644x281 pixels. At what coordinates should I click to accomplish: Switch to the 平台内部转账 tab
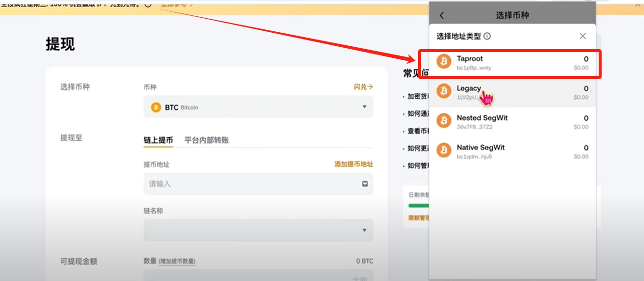[x=207, y=140]
